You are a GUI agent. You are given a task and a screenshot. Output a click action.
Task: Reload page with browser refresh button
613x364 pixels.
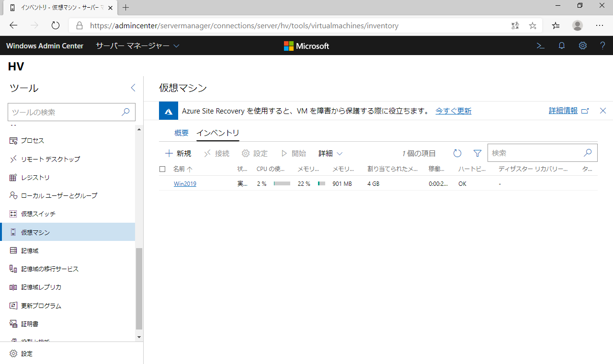(55, 25)
